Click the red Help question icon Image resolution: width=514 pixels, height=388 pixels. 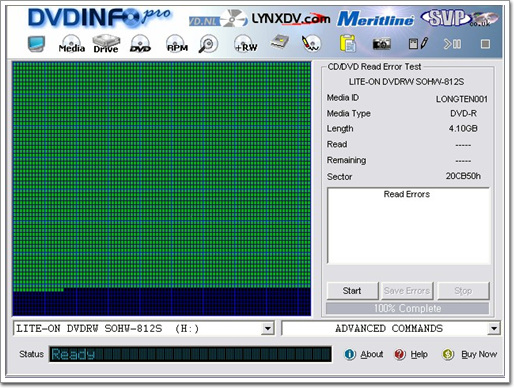(x=400, y=354)
